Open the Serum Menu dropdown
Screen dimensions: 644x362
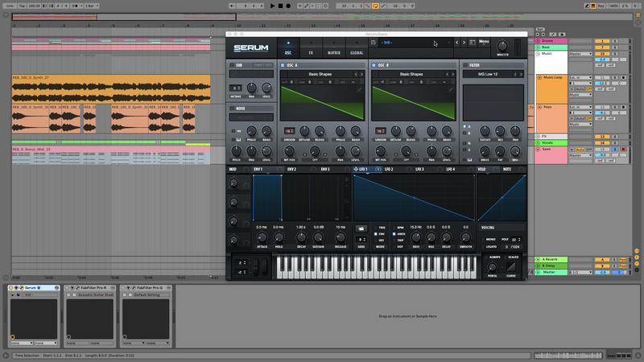click(x=484, y=42)
